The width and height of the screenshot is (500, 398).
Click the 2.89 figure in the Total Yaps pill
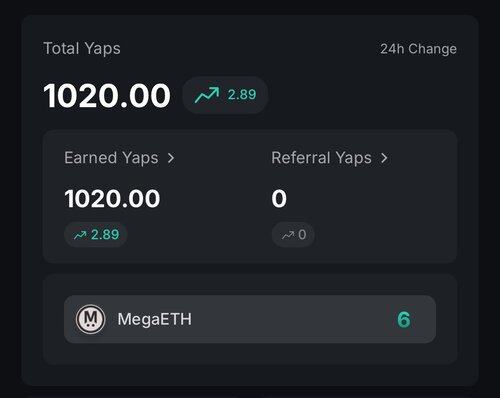click(x=242, y=95)
